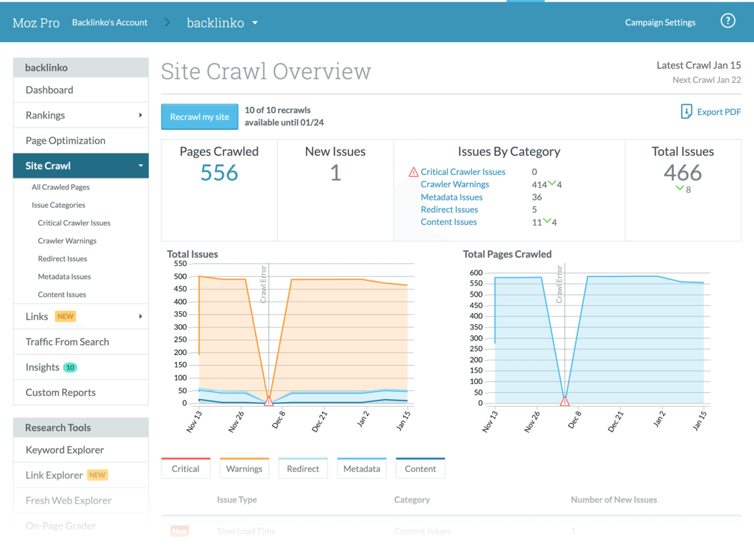Image resolution: width=754 pixels, height=560 pixels.
Task: Select Critical Crawler Issues sidebar item
Action: [74, 223]
